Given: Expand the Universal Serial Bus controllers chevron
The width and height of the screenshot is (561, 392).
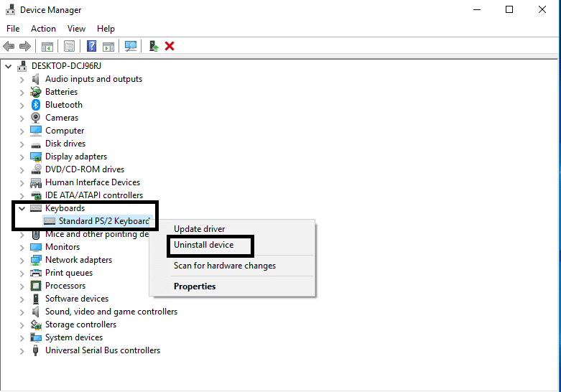Looking at the screenshot, I should (22, 351).
